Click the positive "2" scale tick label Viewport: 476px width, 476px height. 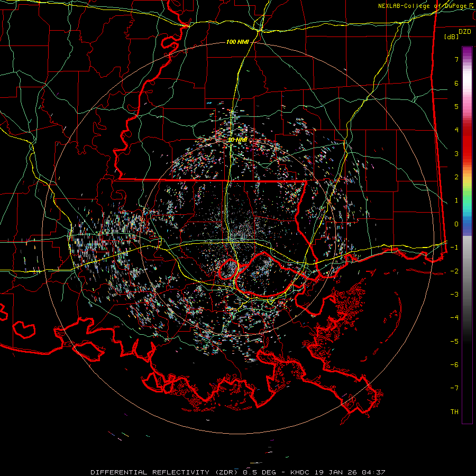pyautogui.click(x=456, y=177)
